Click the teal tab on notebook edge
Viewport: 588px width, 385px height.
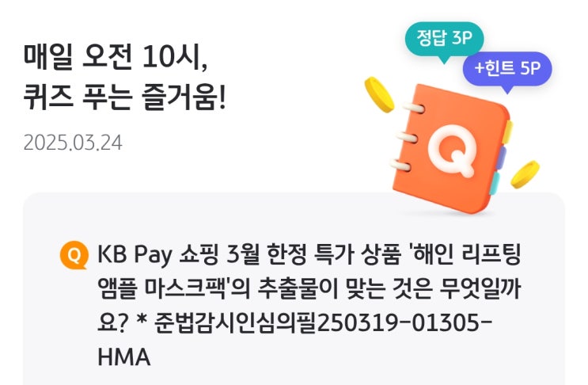click(x=495, y=183)
